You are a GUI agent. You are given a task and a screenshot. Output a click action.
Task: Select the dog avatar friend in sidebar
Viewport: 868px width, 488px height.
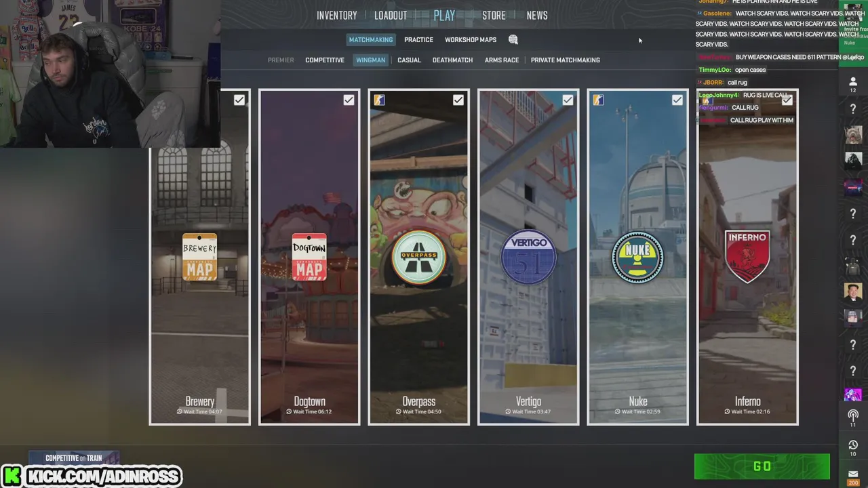[x=853, y=134]
